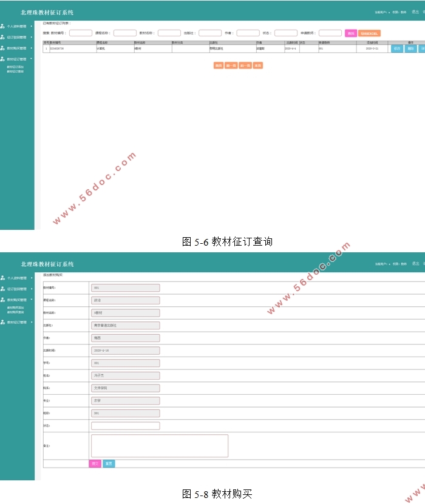Viewport: 425px width, 504px height.
Task: Select 教材征订管理 menu in 教材购买 screen
Action: (x=17, y=322)
